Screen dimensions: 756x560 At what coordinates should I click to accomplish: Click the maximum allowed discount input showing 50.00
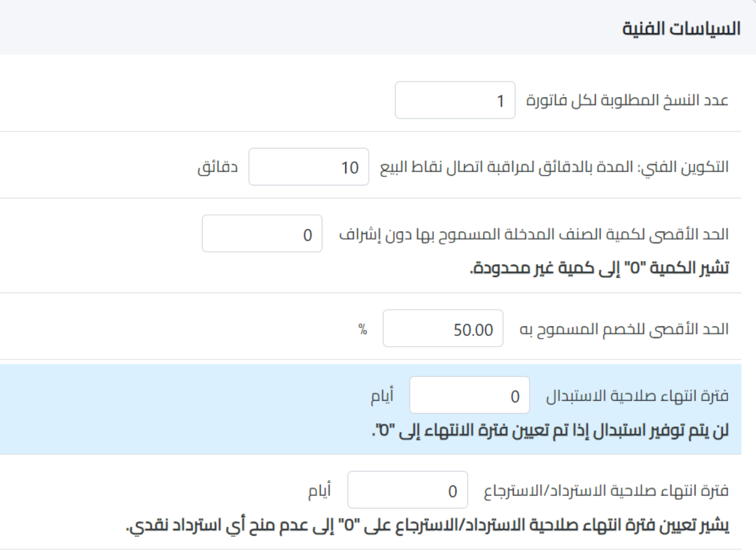(443, 328)
